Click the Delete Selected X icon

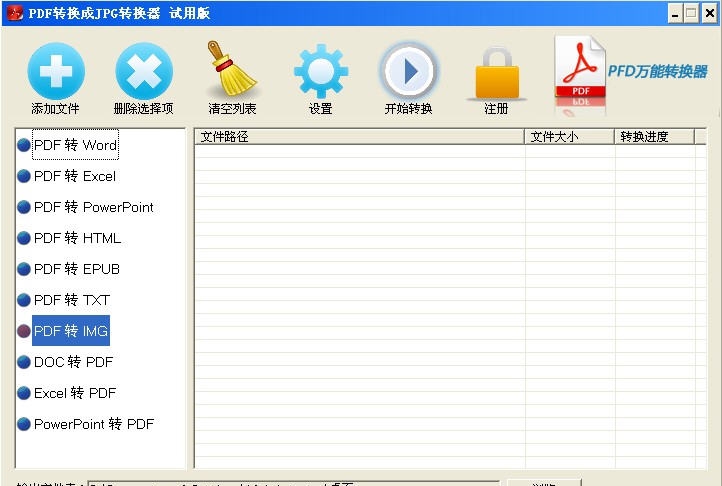tap(144, 71)
